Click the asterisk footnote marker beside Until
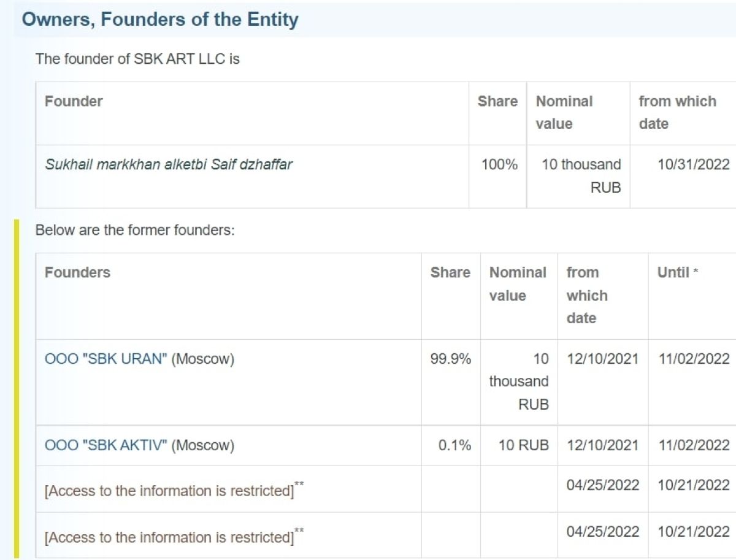This screenshot has height=560, width=736. pos(696,273)
